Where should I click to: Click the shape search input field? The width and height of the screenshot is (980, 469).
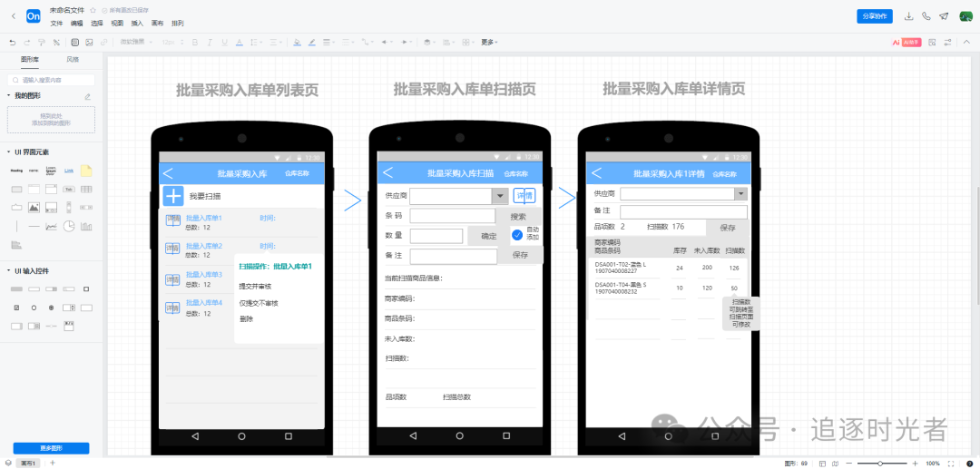51,80
